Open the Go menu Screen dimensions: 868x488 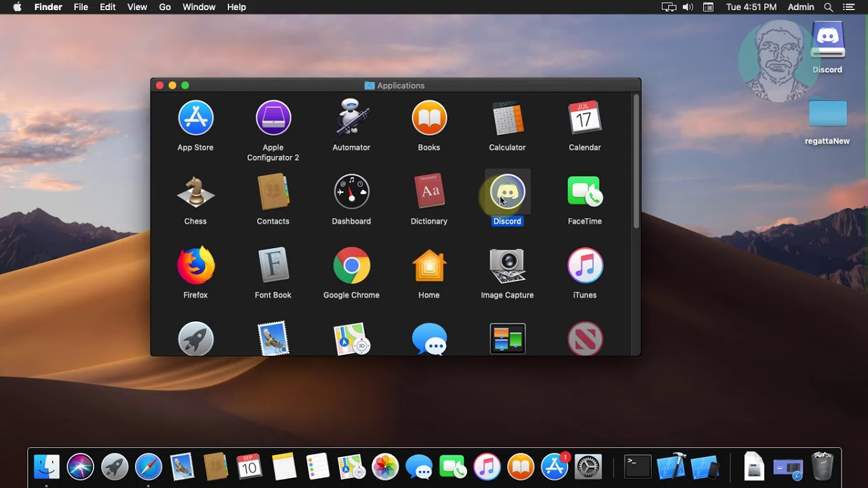[x=165, y=7]
